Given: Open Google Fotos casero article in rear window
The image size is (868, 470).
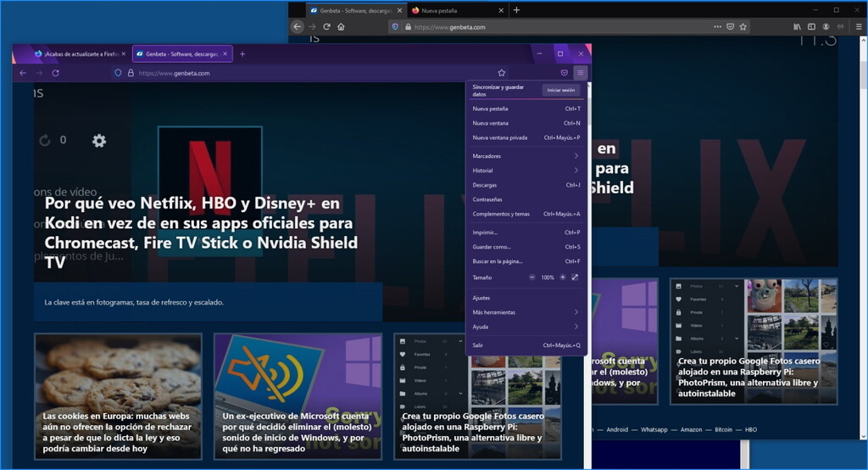Looking at the screenshot, I should click(754, 341).
